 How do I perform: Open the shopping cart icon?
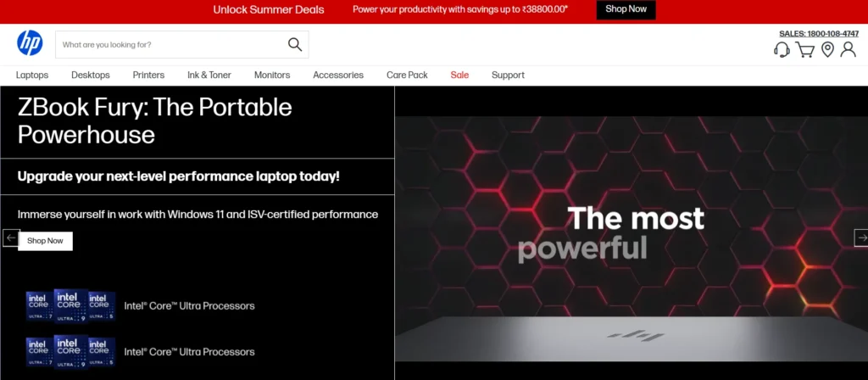point(805,50)
